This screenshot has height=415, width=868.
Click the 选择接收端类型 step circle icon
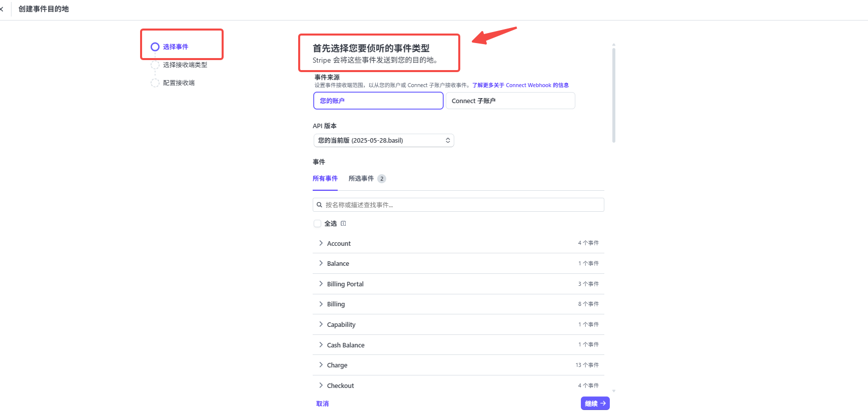[155, 65]
